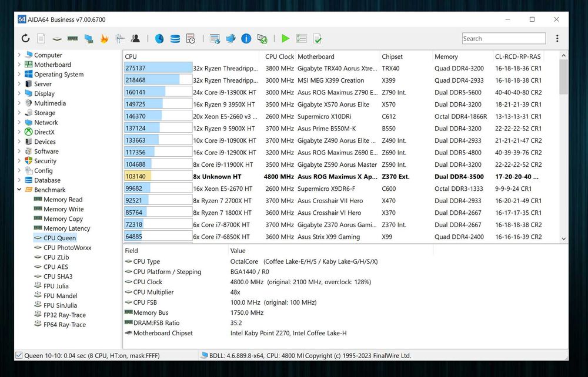The image size is (588, 377).
Task: Select the CPU Queen benchmark
Action: pyautogui.click(x=59, y=238)
